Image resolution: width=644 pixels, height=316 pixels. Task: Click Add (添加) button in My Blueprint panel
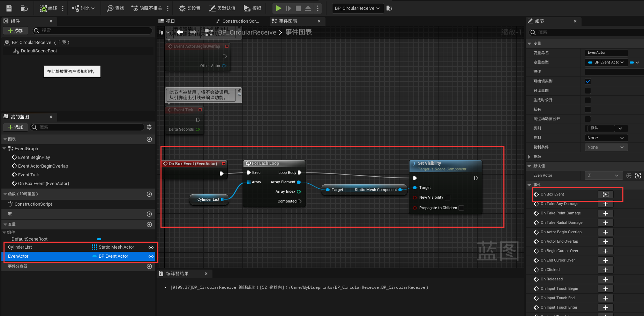tap(16, 127)
